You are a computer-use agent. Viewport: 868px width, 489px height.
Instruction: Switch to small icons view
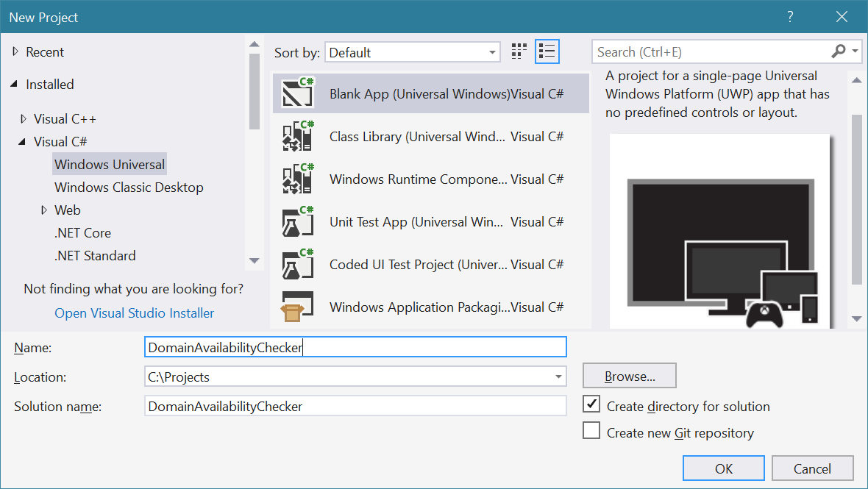click(x=519, y=51)
